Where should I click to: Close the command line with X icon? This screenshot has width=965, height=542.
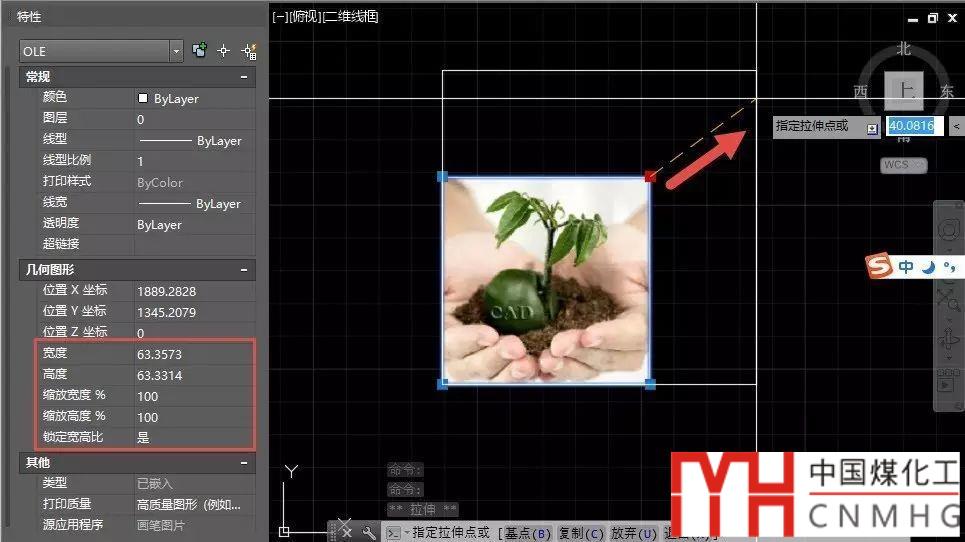346,533
